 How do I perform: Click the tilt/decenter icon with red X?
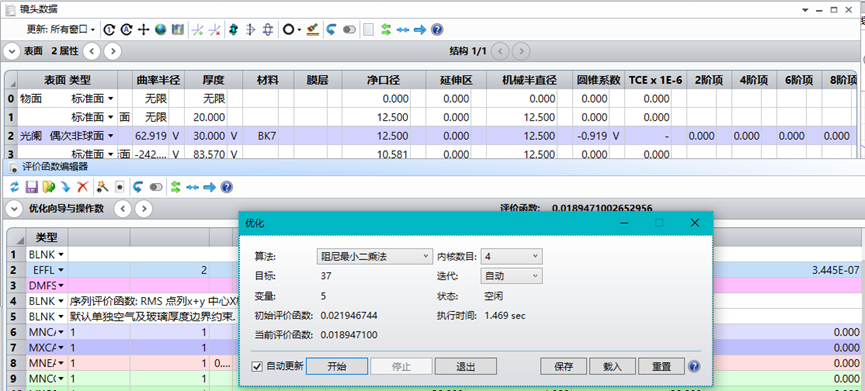pos(215,30)
